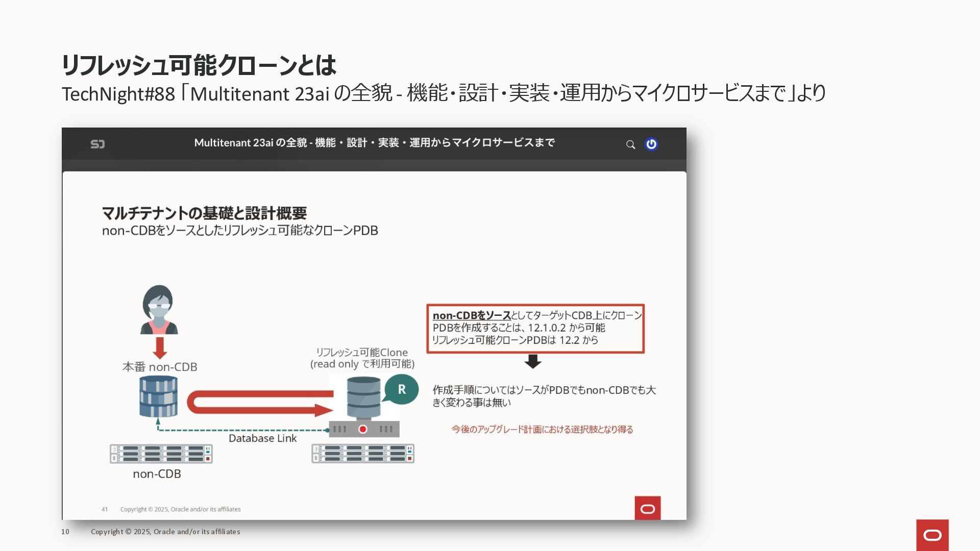Viewport: 980px width, 551px height.
Task: Click the server rack above non-CDB label
Action: point(161,454)
